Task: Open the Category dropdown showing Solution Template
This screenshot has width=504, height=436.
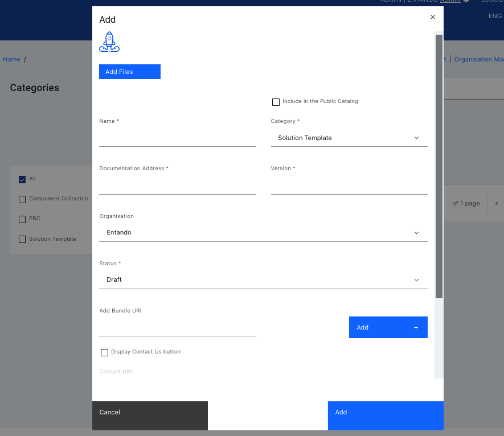Action: (x=349, y=138)
